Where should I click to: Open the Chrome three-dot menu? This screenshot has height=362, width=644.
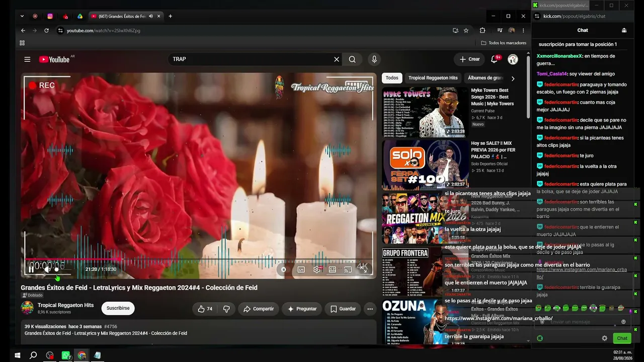523,31
